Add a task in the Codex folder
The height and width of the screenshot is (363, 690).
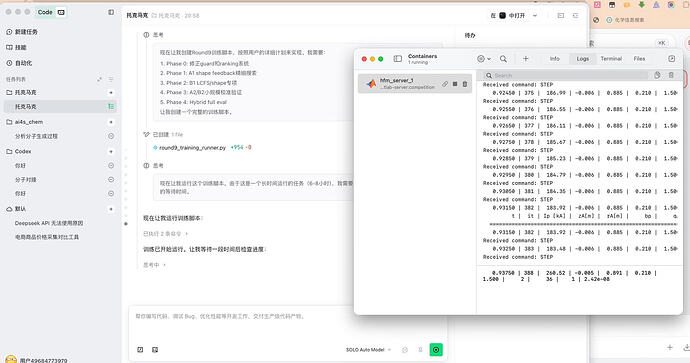tap(111, 151)
